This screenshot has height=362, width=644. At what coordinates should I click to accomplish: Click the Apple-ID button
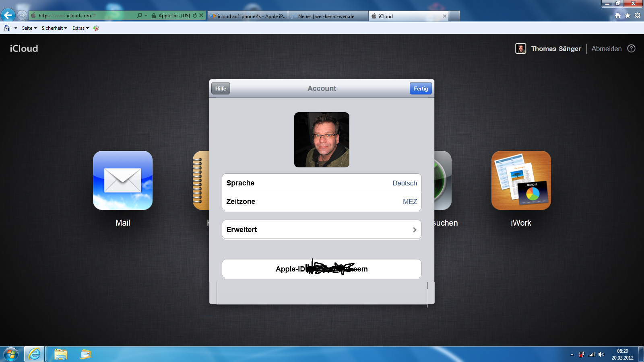(322, 269)
